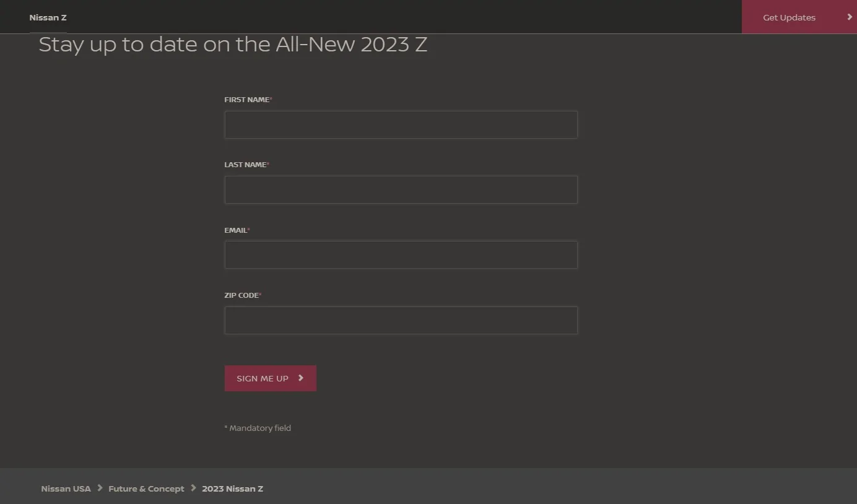Image resolution: width=857 pixels, height=504 pixels.
Task: Click the arrow icon beside Get Updates
Action: pos(850,17)
